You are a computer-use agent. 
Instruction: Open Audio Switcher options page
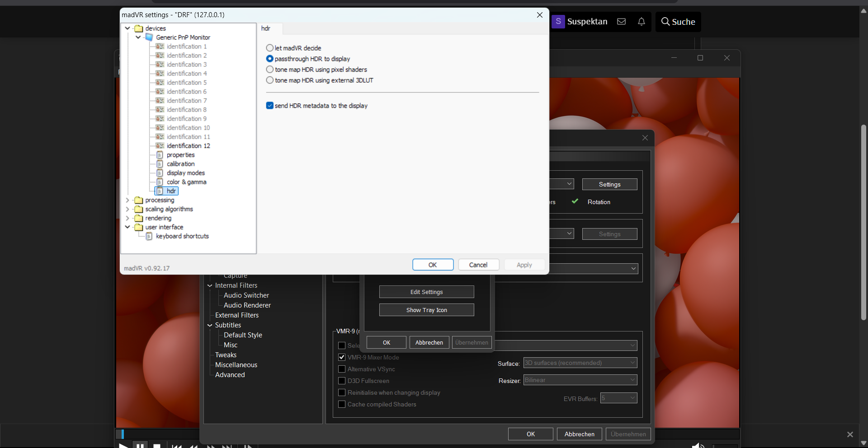pyautogui.click(x=246, y=295)
